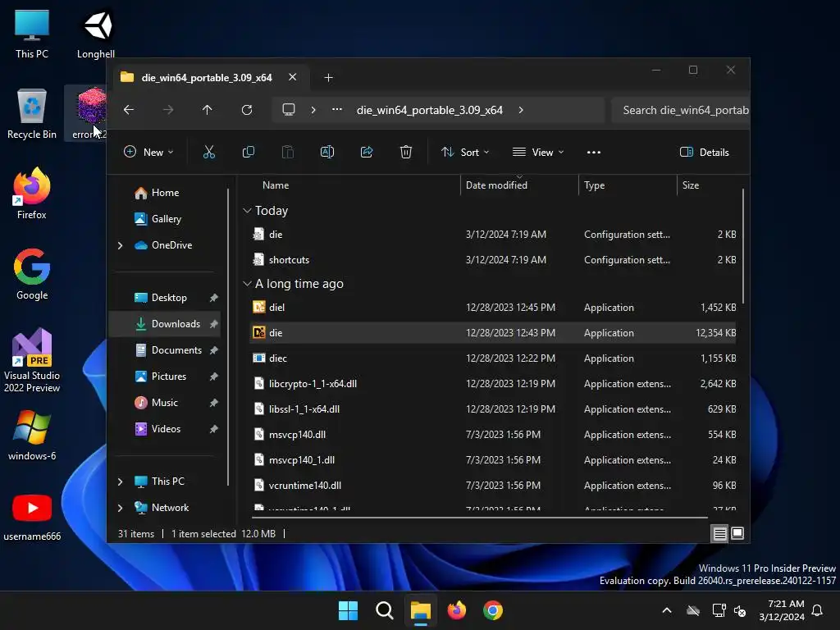The image size is (840, 630).
Task: Open the address bar ellipsis for hidden folders
Action: [337, 110]
